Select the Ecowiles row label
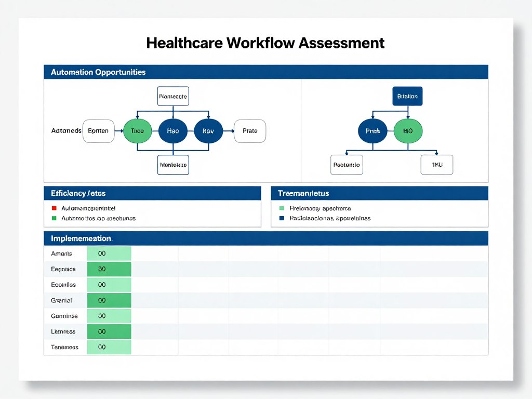This screenshot has width=532, height=399. (63, 285)
